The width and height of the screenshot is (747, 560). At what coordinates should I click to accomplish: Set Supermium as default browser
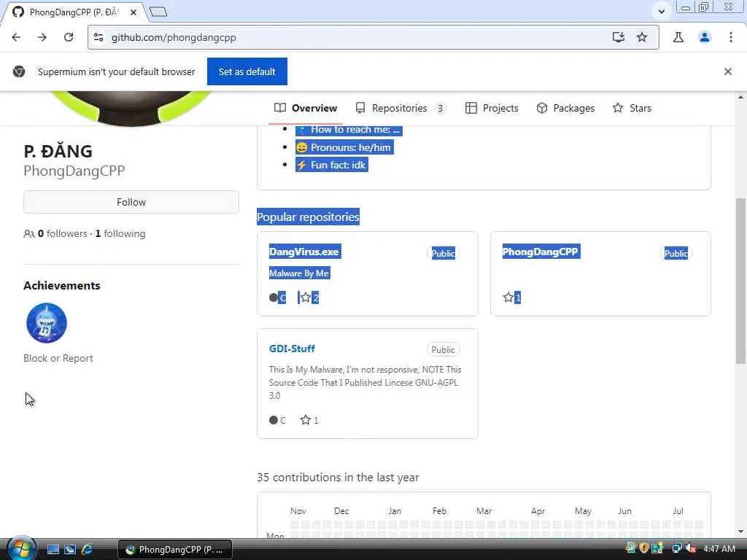247,71
